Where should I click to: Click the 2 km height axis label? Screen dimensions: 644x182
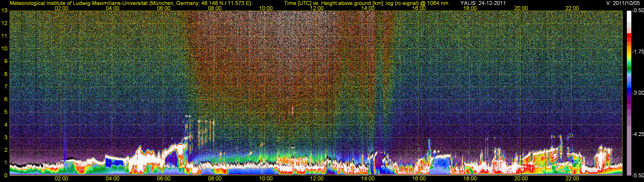click(x=6, y=150)
